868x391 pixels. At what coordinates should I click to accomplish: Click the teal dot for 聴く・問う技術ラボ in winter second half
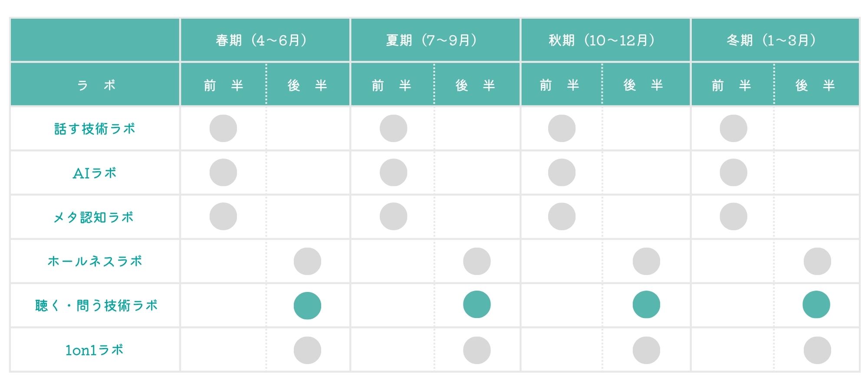click(816, 304)
